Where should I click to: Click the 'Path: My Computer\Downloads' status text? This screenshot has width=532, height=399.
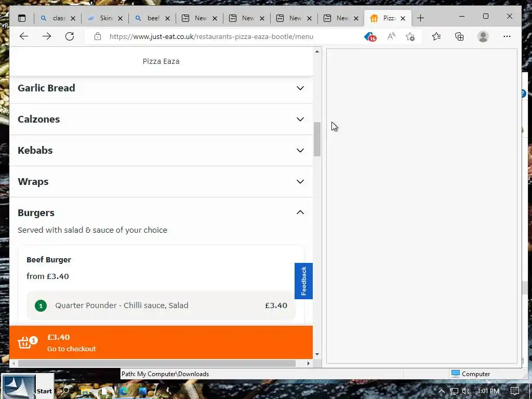click(165, 374)
